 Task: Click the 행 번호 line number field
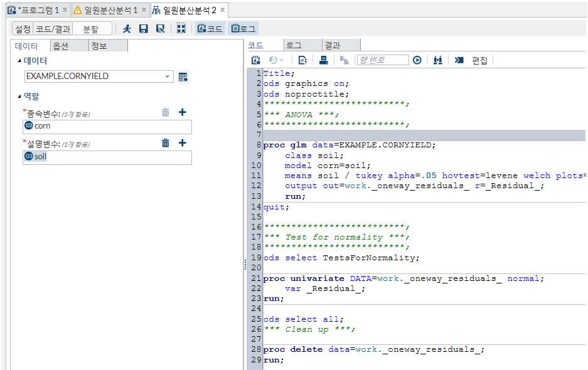pyautogui.click(x=382, y=60)
